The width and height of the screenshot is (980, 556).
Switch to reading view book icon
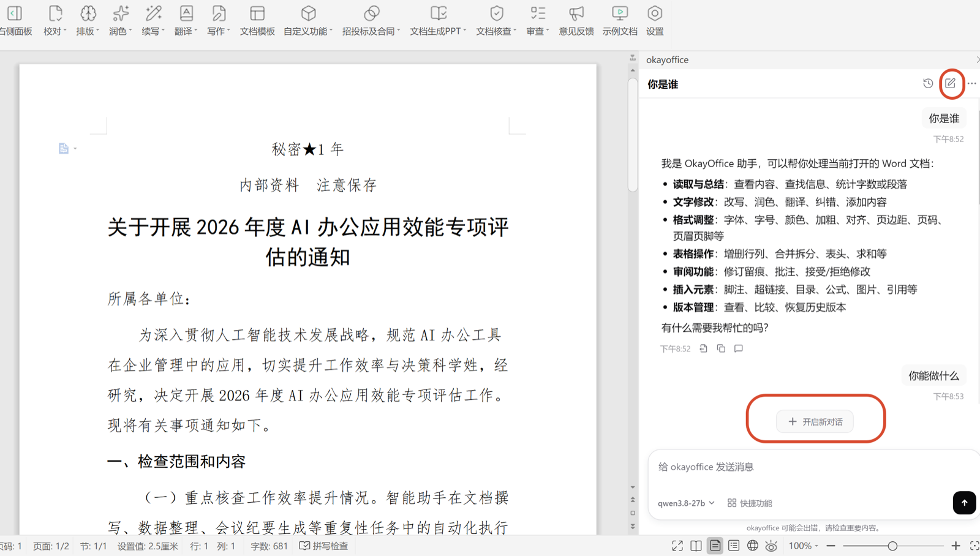[x=696, y=546]
